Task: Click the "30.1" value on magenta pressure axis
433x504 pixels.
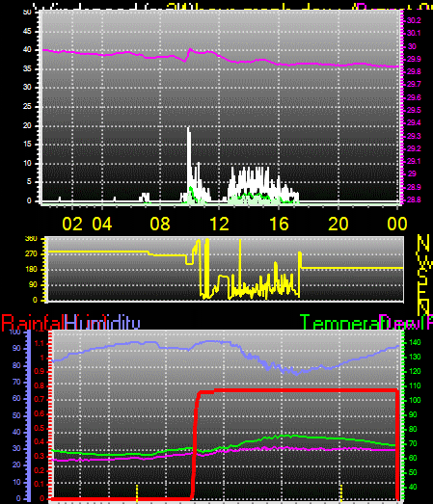Action: click(414, 33)
